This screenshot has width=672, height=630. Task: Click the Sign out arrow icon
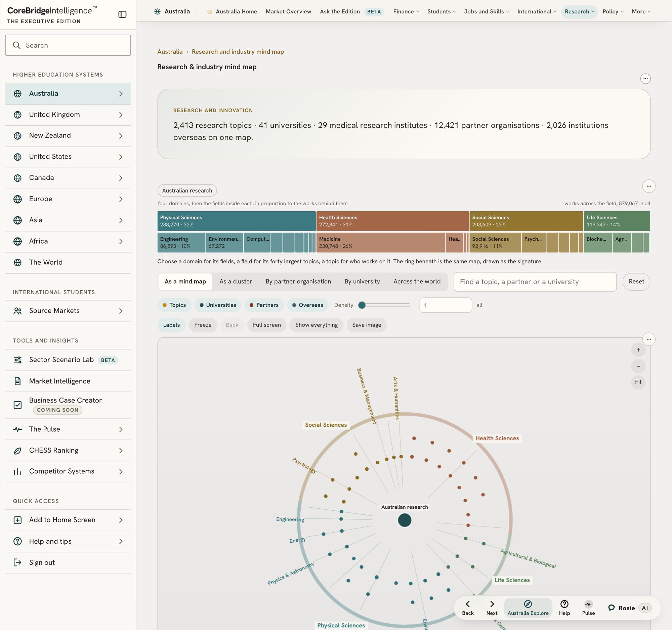click(17, 562)
